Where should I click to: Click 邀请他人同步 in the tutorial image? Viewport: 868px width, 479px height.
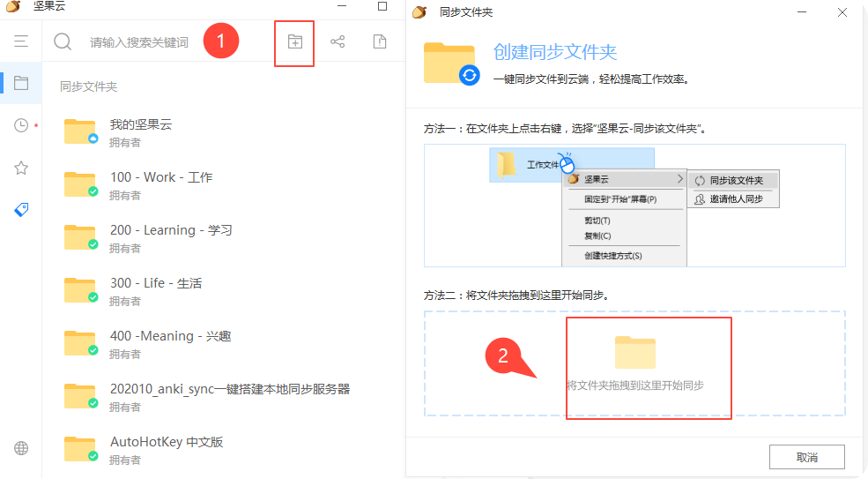point(733,199)
